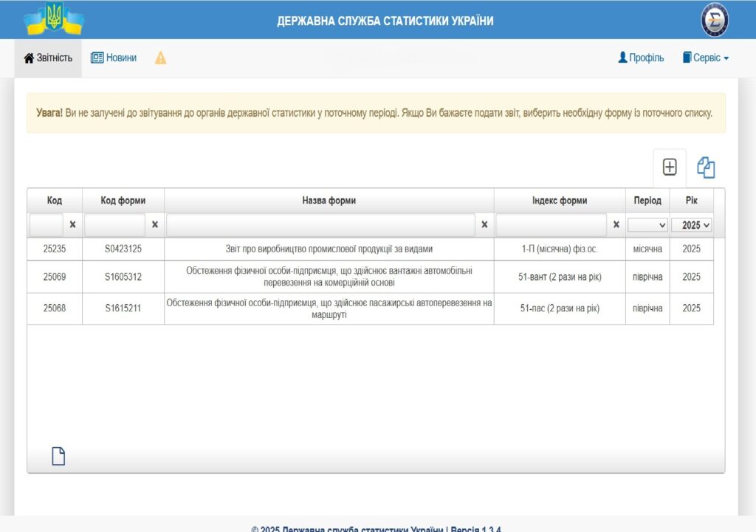756x532 pixels.
Task: Clear the Код filter field
Action: click(x=72, y=225)
